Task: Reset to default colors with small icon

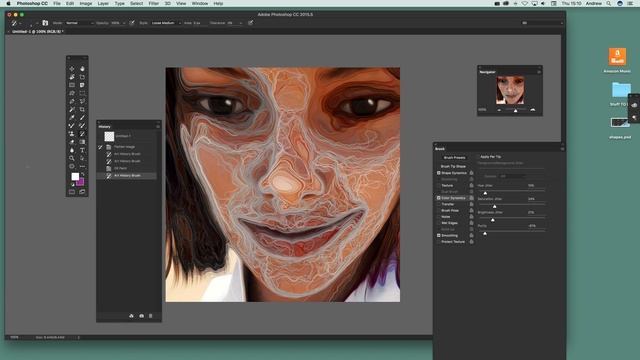Action: (73, 184)
